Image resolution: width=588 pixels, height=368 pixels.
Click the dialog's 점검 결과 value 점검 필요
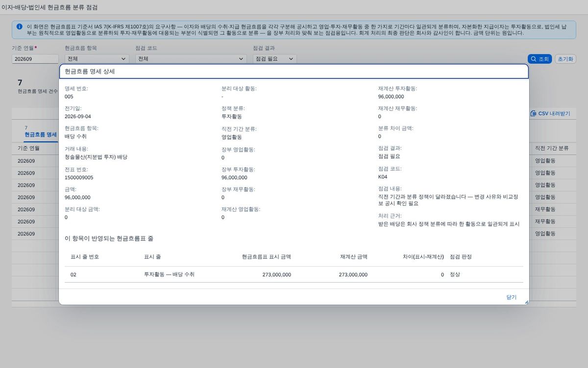pos(390,156)
